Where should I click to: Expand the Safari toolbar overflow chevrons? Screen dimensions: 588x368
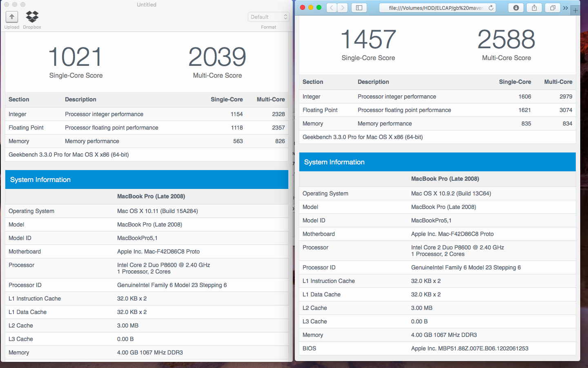pyautogui.click(x=566, y=8)
